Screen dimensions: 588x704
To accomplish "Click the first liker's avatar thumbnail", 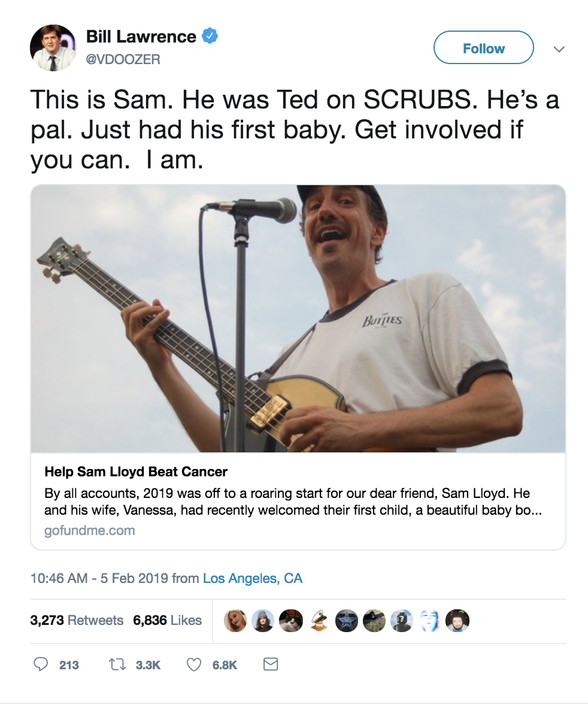I will (235, 621).
